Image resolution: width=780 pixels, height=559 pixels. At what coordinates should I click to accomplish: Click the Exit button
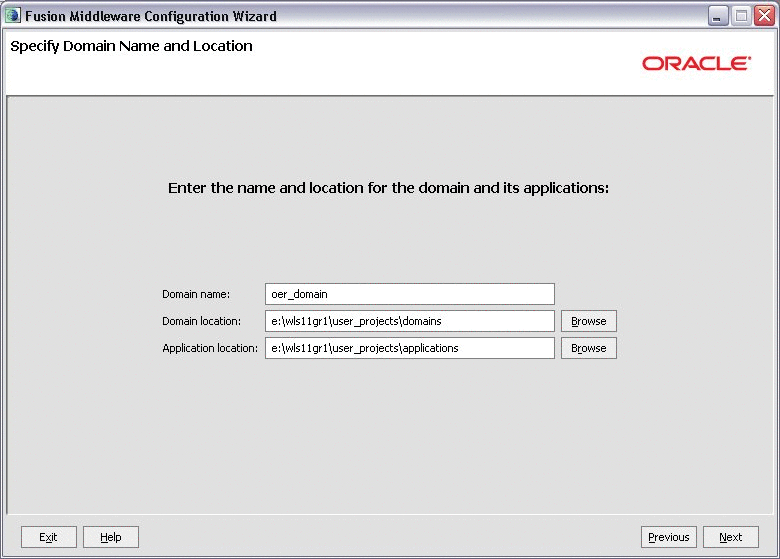pos(49,537)
